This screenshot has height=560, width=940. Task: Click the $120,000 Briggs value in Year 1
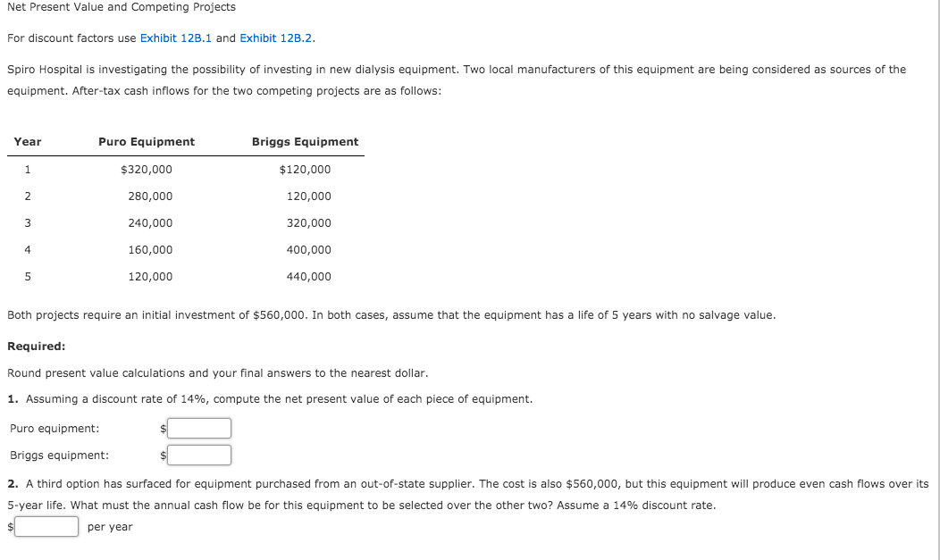(x=306, y=169)
